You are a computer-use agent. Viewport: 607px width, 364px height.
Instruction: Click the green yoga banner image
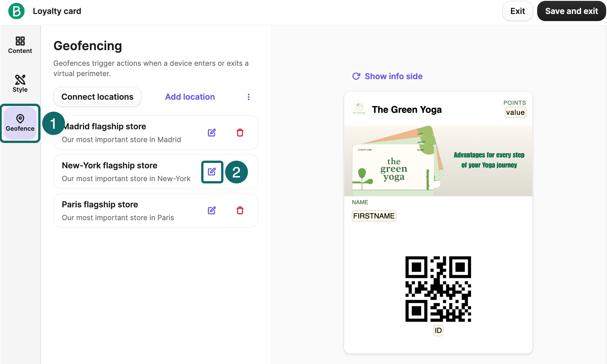click(438, 161)
